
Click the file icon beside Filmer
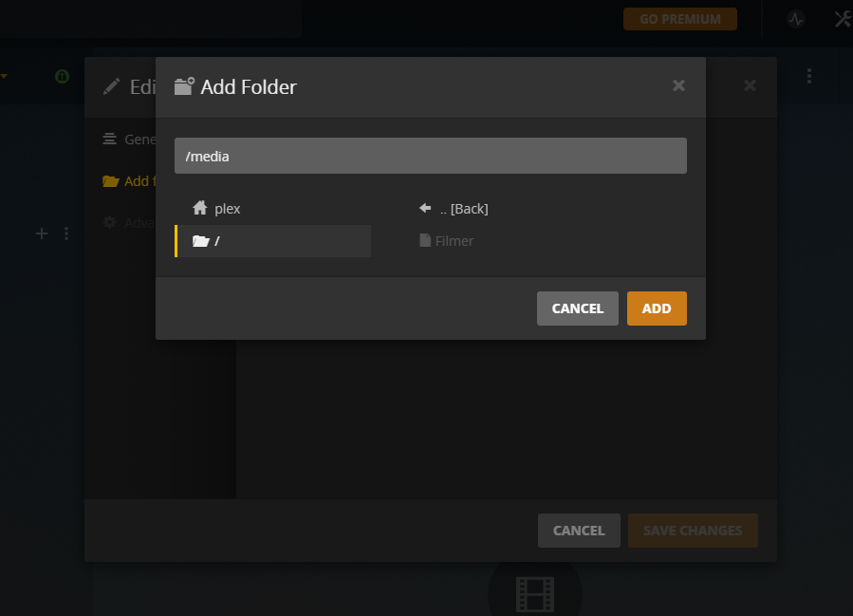click(x=425, y=240)
